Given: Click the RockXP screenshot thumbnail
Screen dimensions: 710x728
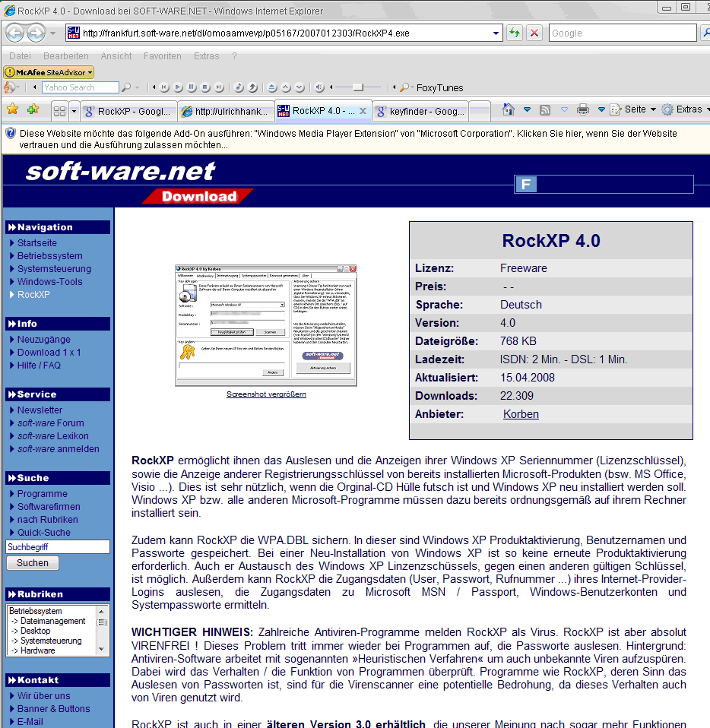Looking at the screenshot, I should click(266, 325).
